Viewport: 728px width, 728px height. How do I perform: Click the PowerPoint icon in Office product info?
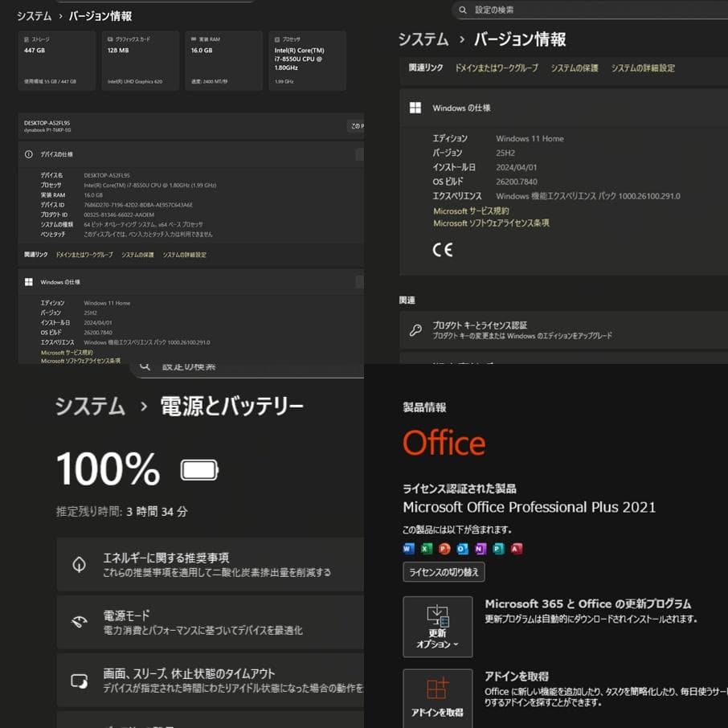(x=444, y=549)
